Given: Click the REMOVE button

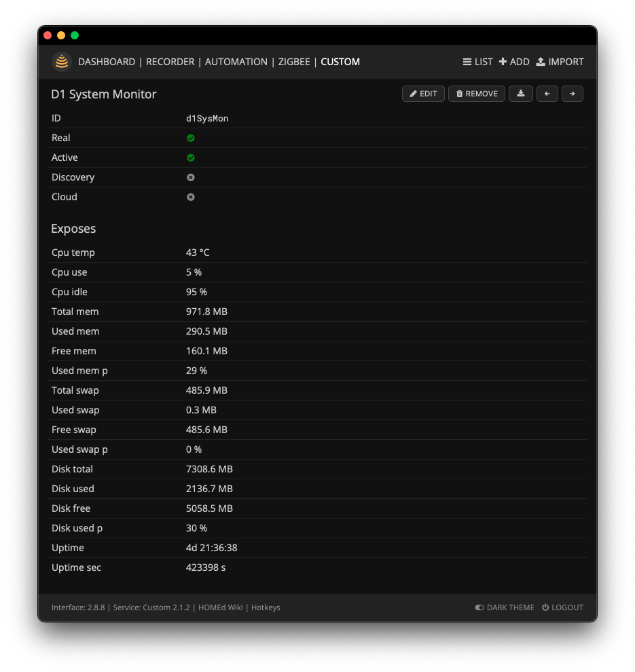Looking at the screenshot, I should [x=476, y=94].
